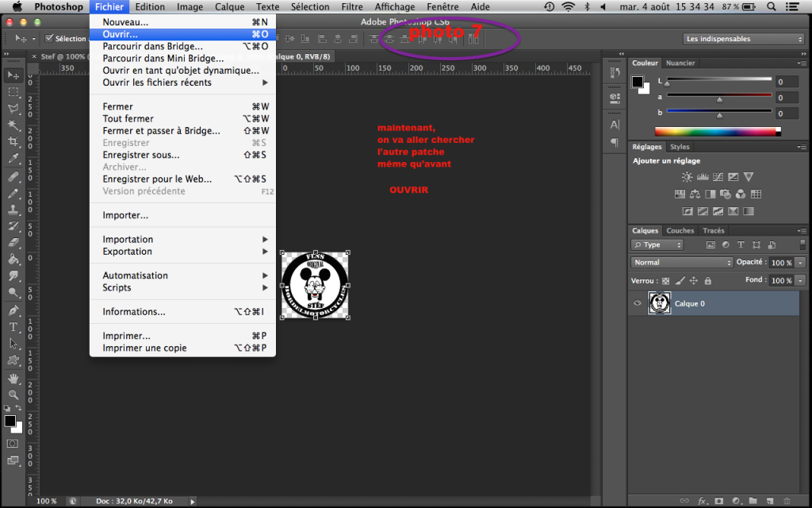812x508 pixels.
Task: Open the Character panel icon
Action: point(615,125)
